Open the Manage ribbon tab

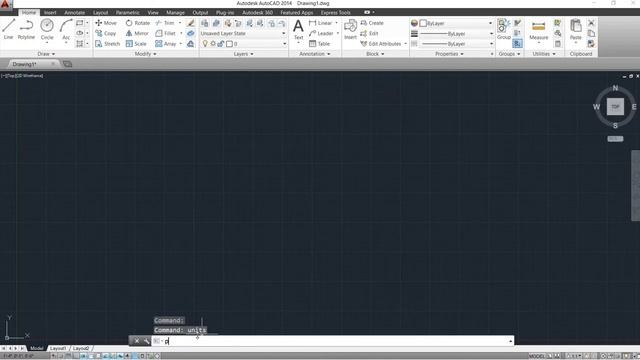175,13
